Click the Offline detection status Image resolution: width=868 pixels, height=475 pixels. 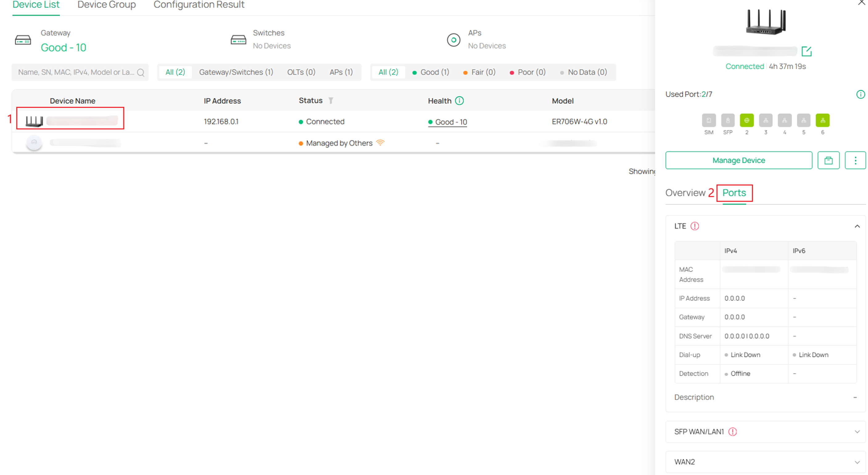coord(737,374)
